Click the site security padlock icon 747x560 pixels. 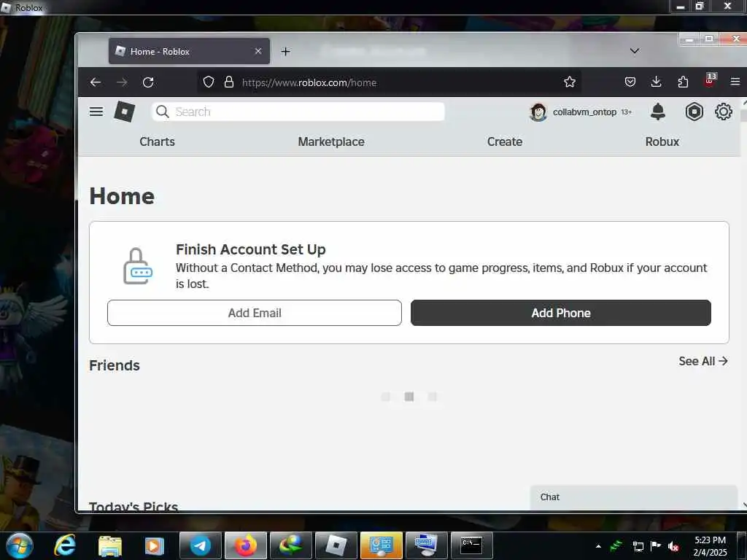(x=229, y=82)
